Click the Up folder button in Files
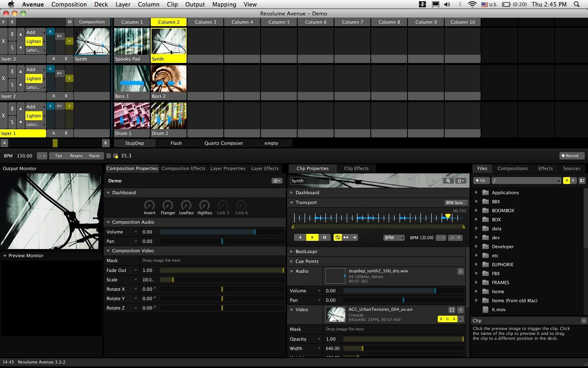Screen dimensions: 588x368 tap(481, 180)
